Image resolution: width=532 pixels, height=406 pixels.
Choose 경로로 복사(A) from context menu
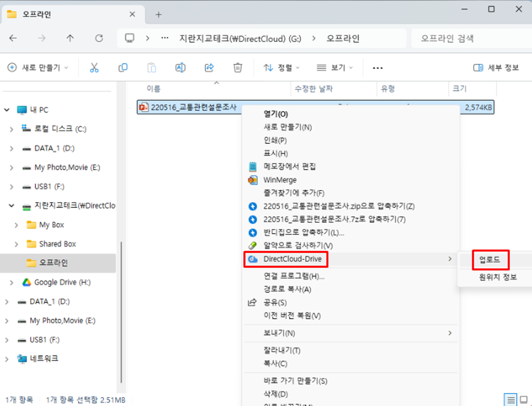(287, 290)
